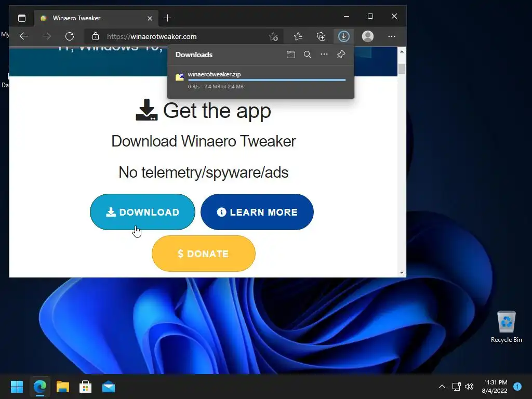Click the forward navigation arrow

click(x=46, y=36)
